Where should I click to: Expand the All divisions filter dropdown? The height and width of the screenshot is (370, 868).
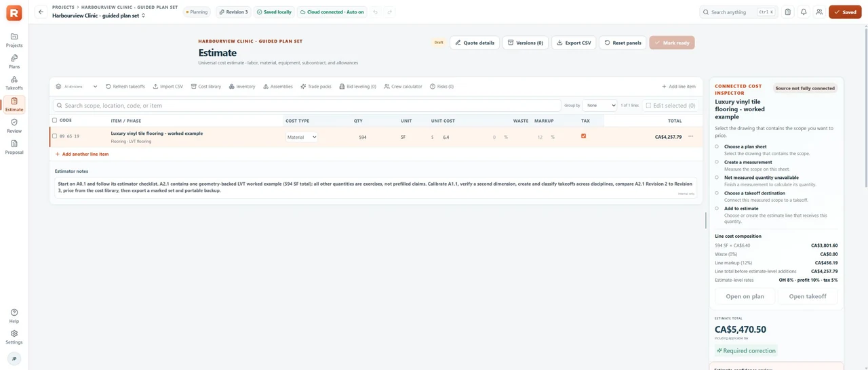coord(77,87)
